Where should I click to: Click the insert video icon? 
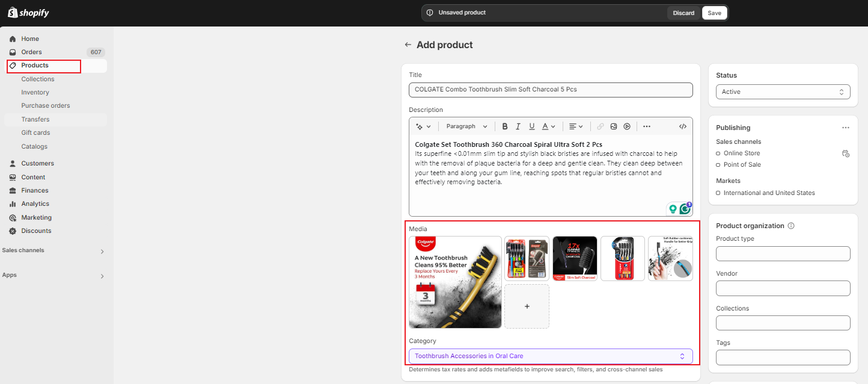(627, 126)
